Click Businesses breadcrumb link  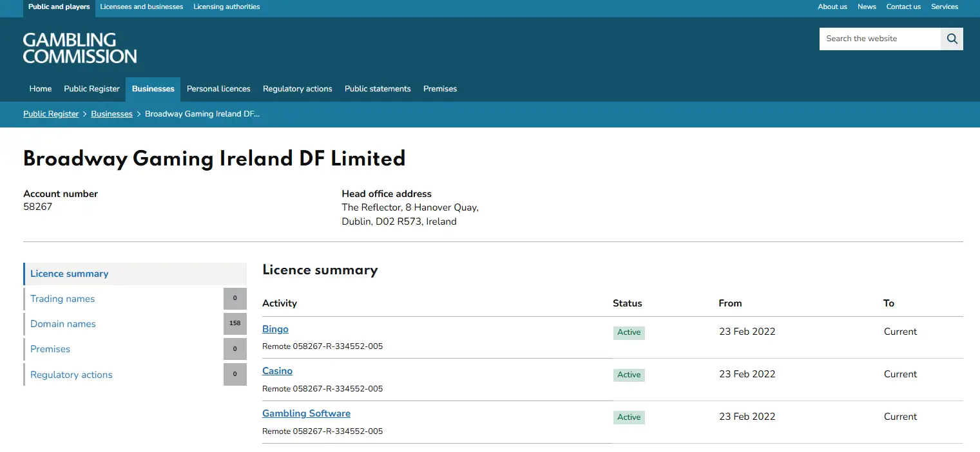click(111, 114)
